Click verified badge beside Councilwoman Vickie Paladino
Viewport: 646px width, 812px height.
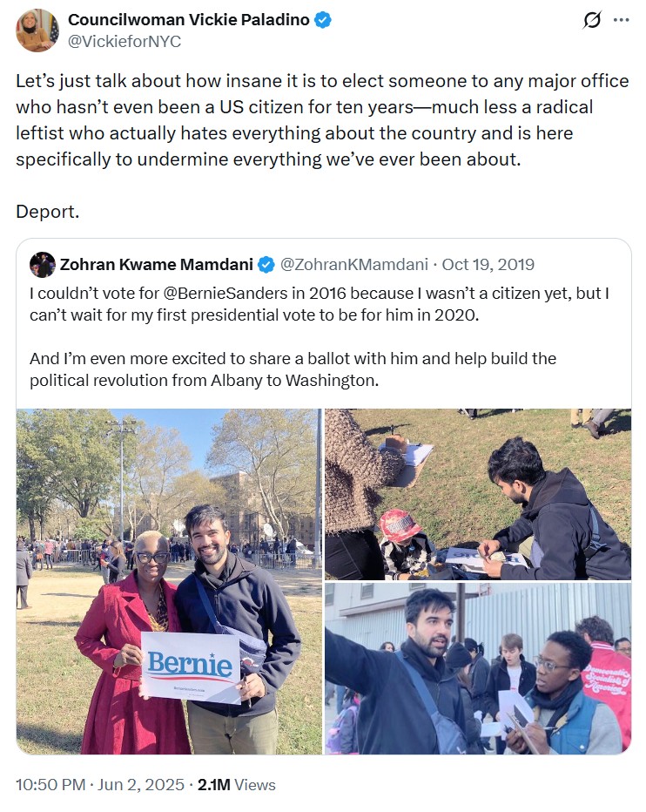point(322,20)
